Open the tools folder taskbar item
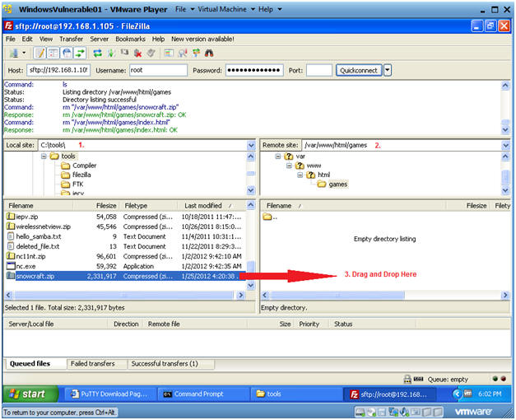The width and height of the screenshot is (516, 420). [296, 394]
